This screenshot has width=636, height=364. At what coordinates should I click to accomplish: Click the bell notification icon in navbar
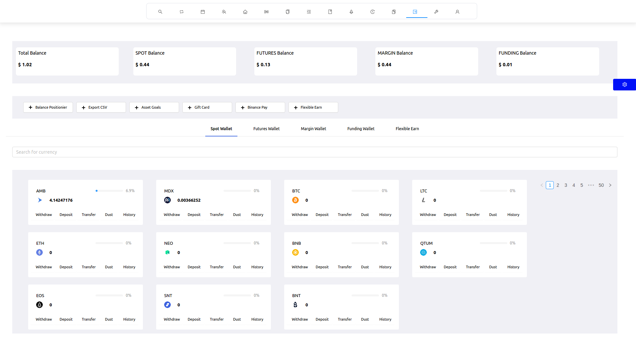click(x=351, y=12)
